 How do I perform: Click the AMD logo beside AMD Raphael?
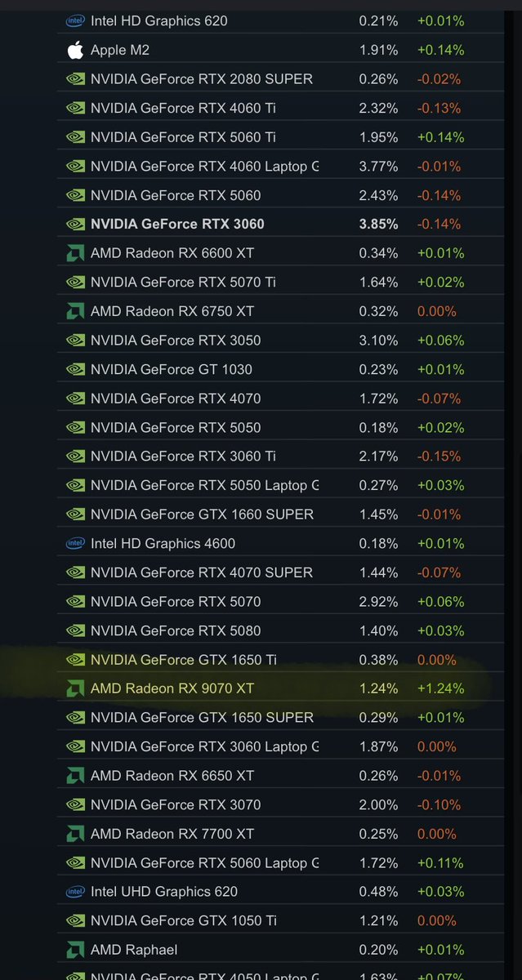tap(75, 950)
